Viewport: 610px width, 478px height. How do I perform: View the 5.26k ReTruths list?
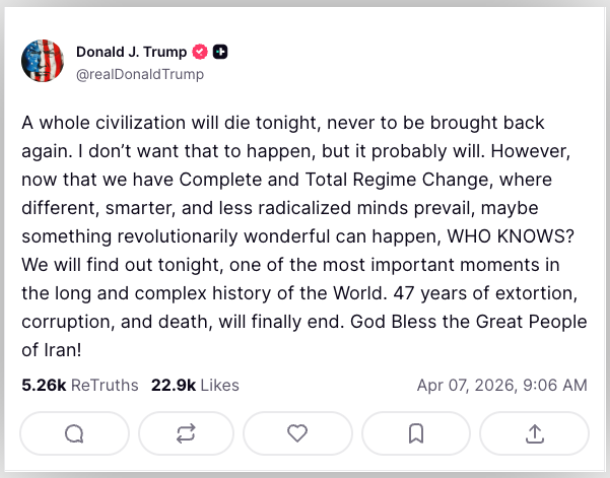coord(79,385)
